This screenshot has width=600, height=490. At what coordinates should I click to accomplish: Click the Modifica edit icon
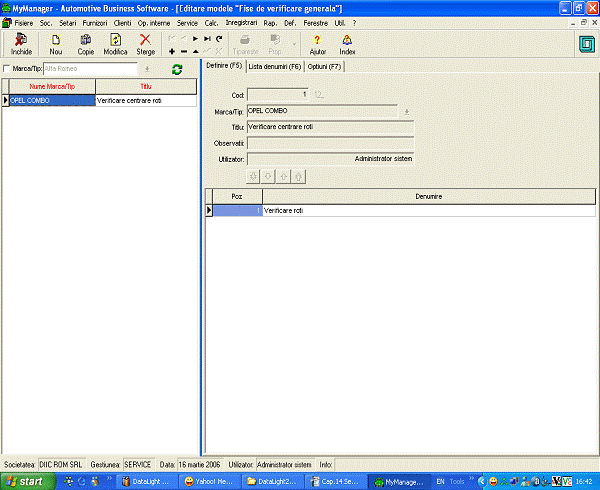pos(116,43)
